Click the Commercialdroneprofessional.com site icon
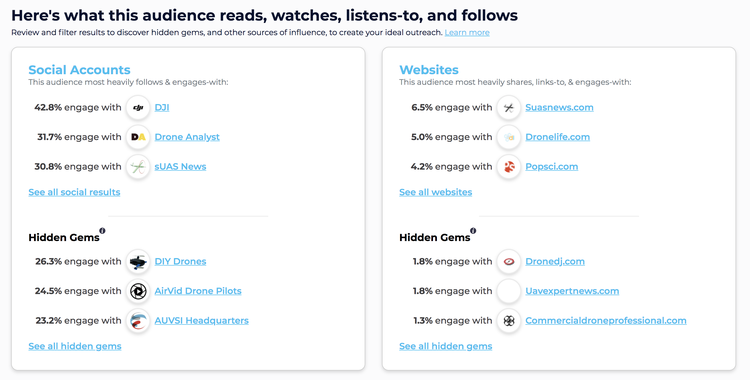The image size is (750, 380). (x=509, y=321)
